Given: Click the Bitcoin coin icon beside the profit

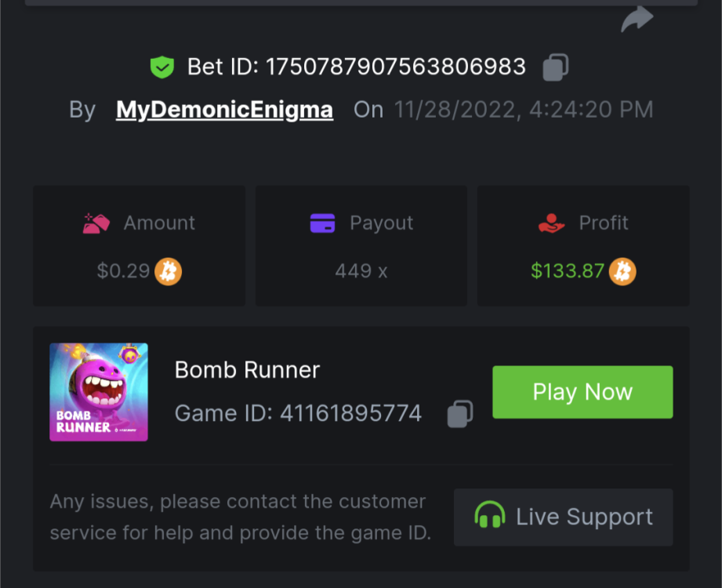Looking at the screenshot, I should [x=623, y=271].
